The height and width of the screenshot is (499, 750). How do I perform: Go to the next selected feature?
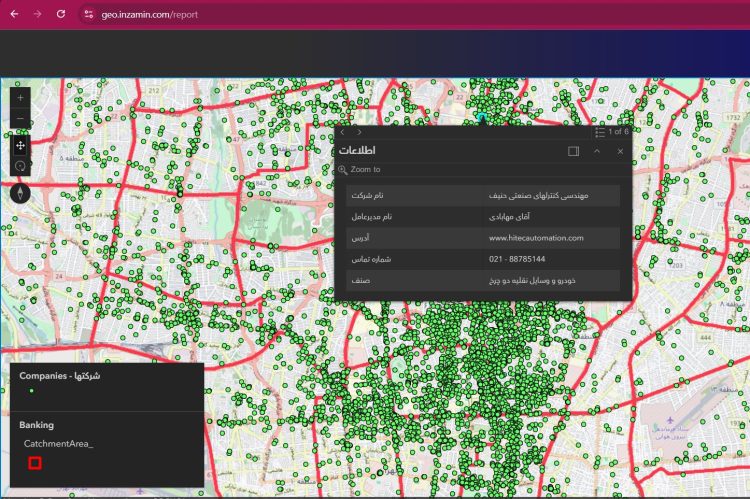pyautogui.click(x=360, y=132)
